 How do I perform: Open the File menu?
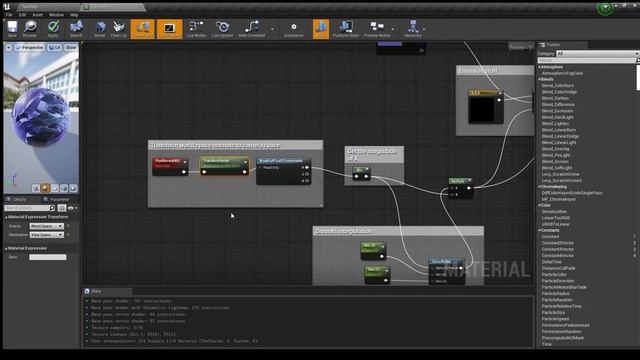click(x=9, y=15)
